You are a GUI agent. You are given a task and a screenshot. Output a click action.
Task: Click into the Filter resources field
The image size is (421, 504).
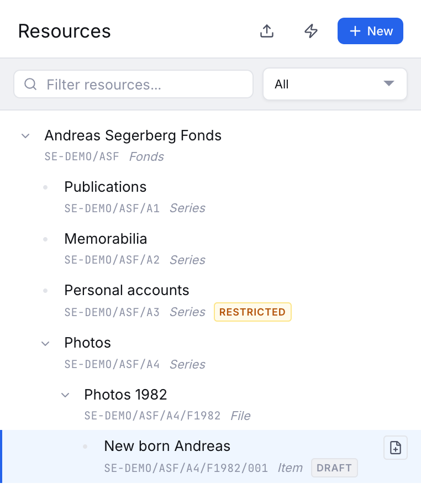click(133, 84)
